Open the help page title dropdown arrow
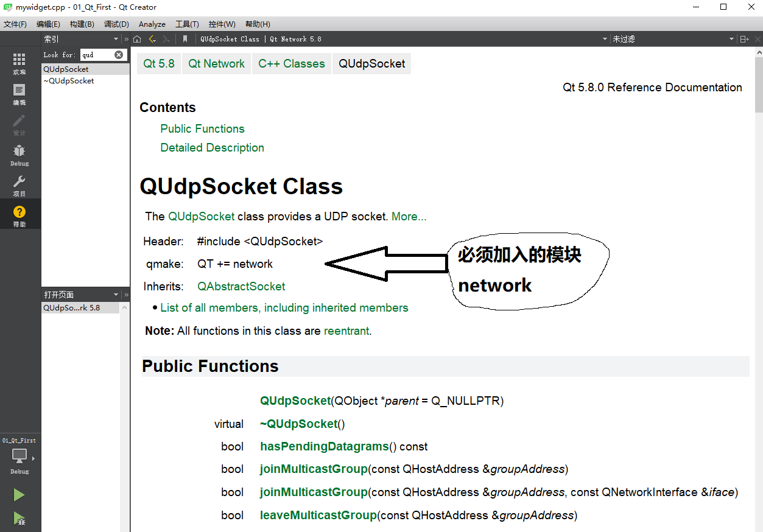Image resolution: width=763 pixels, height=532 pixels. point(605,39)
